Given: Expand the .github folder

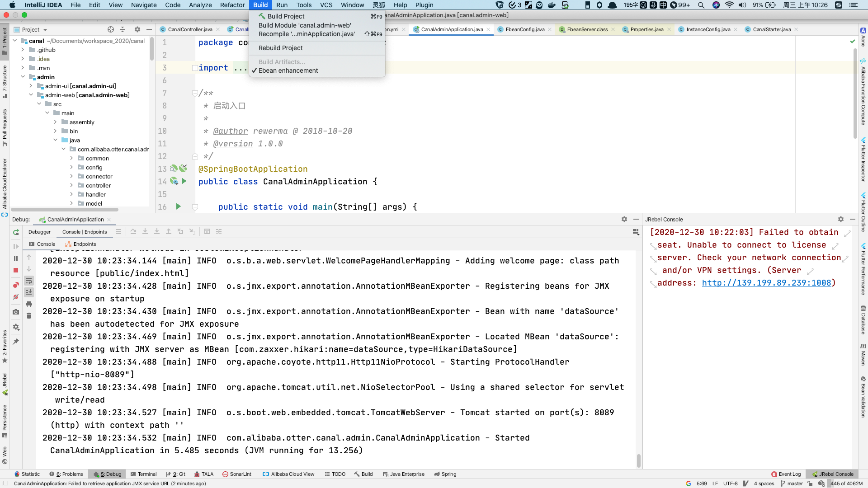Looking at the screenshot, I should (x=23, y=50).
